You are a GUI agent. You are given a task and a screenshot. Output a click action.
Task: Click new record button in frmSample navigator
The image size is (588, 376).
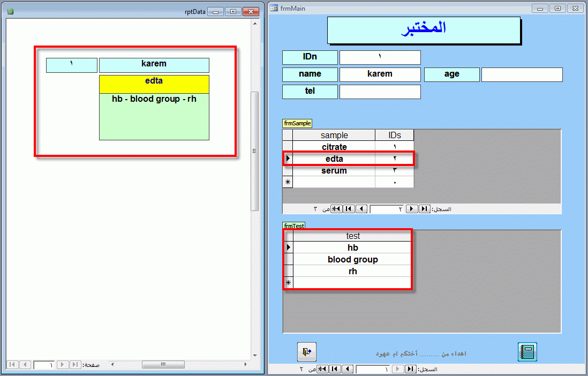[336, 209]
